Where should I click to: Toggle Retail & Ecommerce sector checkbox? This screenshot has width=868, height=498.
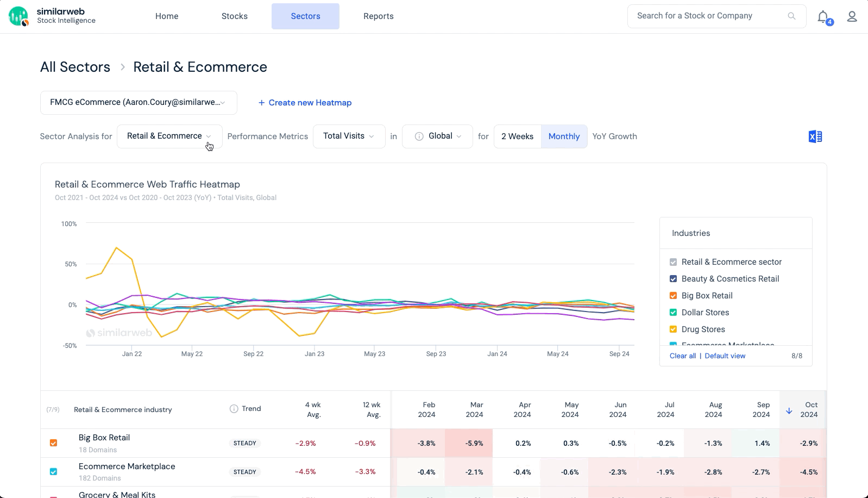pyautogui.click(x=673, y=262)
